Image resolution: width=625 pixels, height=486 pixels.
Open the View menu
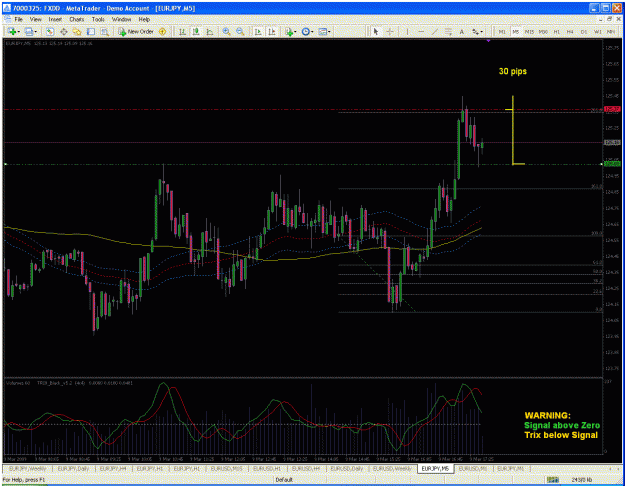[x=35, y=19]
